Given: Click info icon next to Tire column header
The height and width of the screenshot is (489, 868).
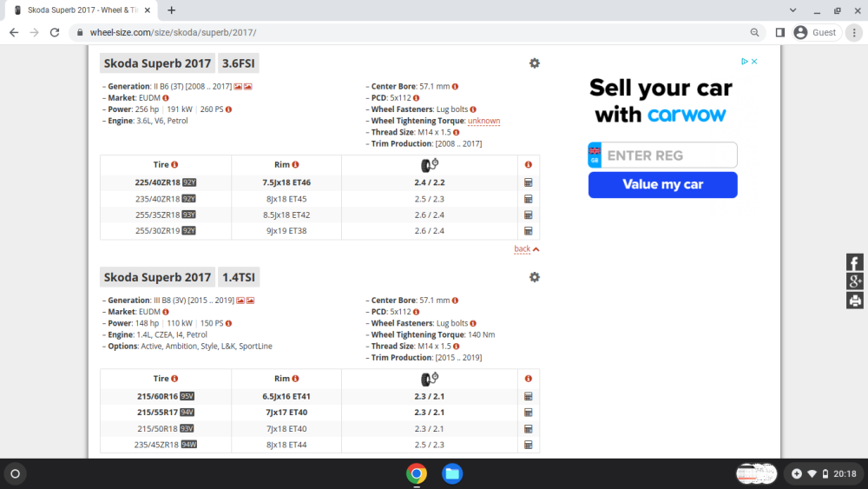Looking at the screenshot, I should [x=174, y=165].
